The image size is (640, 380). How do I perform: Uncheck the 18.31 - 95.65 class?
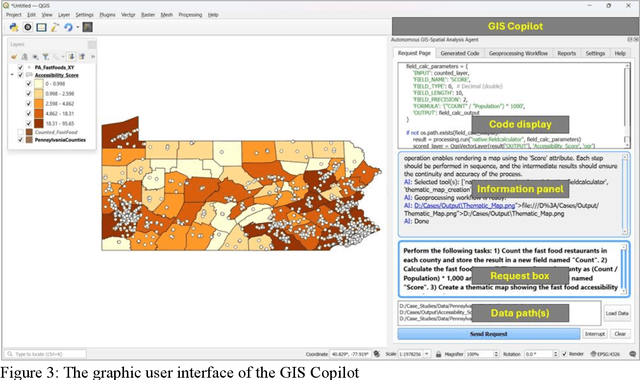click(x=29, y=123)
